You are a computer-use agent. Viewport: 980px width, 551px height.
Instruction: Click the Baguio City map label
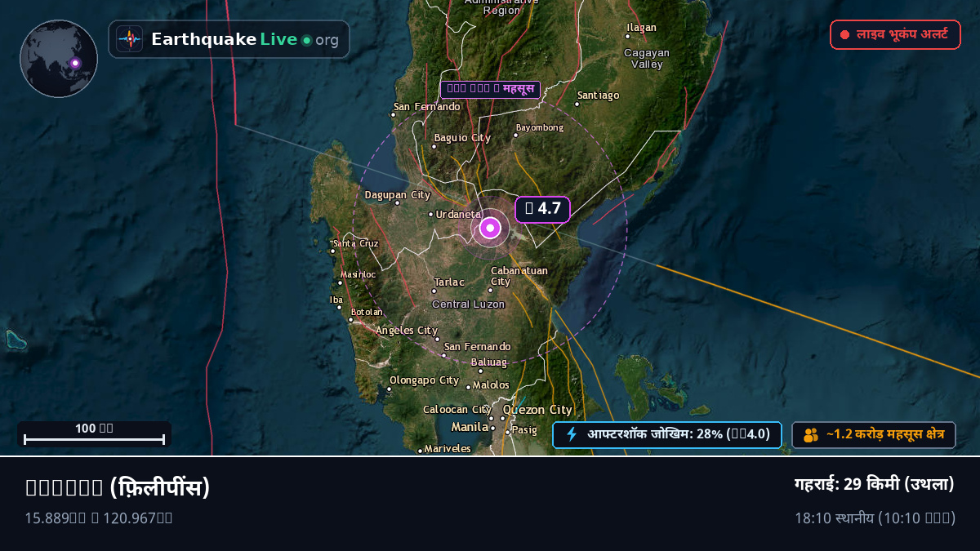(462, 138)
